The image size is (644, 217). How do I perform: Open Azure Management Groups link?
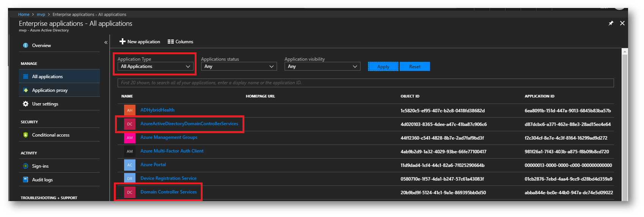click(x=169, y=137)
